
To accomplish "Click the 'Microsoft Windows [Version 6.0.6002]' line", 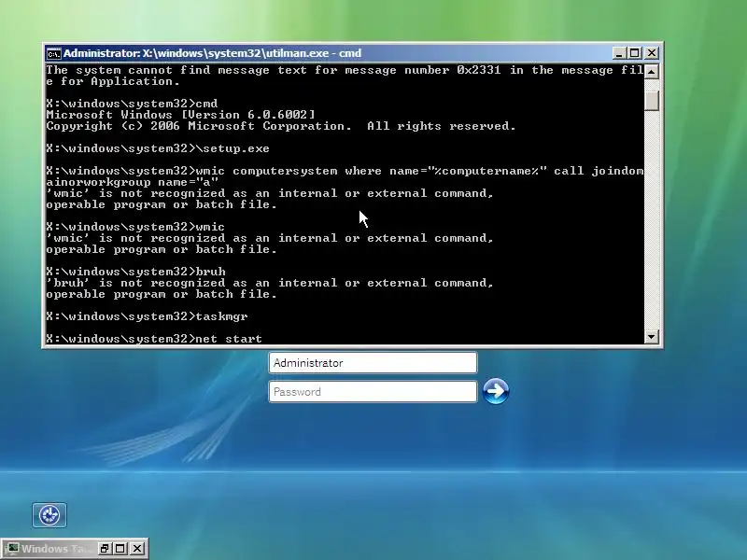I will (x=180, y=115).
